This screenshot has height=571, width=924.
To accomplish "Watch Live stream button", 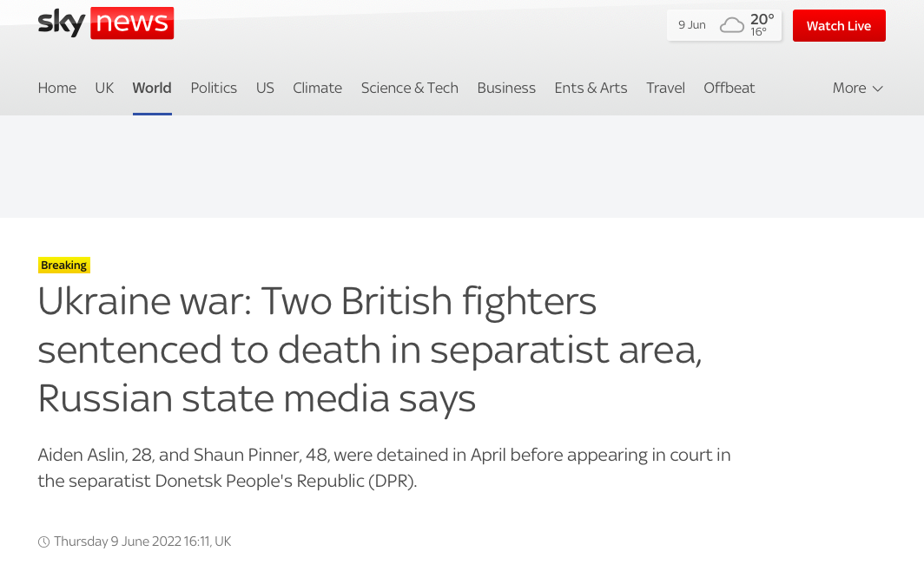I will (x=839, y=26).
